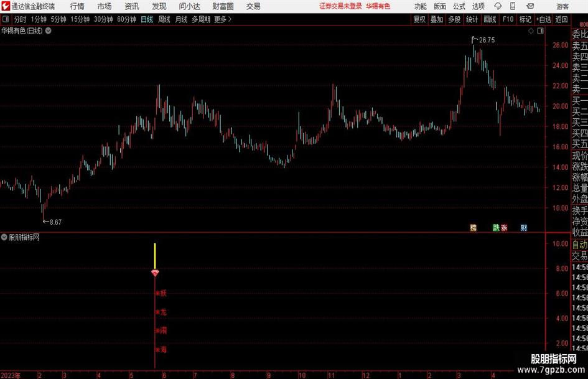588x379 pixels.
Task: Click the diamond icon above the chart
Action: (531, 31)
